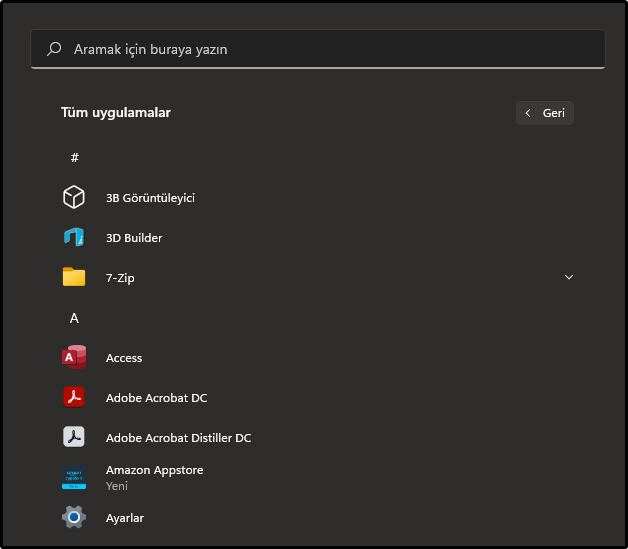Viewport: 628px width, 549px height.
Task: Expand the 7-Zip folder chevron
Action: click(569, 277)
